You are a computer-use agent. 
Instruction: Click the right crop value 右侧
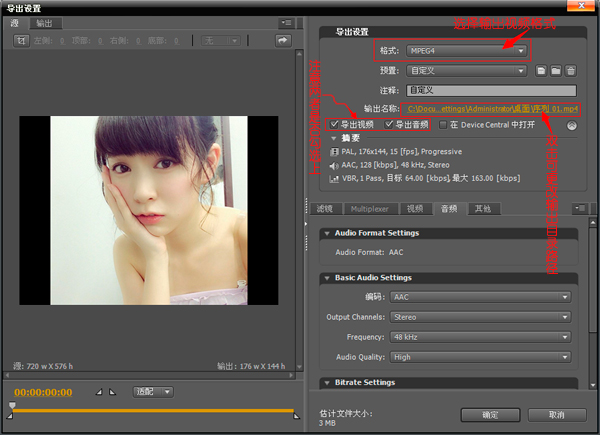[x=138, y=41]
